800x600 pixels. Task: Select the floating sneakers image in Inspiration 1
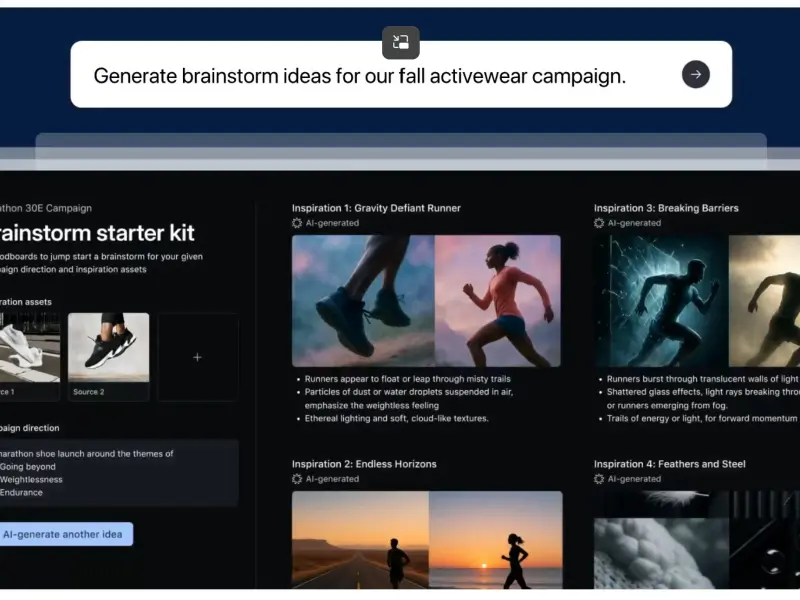(x=363, y=301)
